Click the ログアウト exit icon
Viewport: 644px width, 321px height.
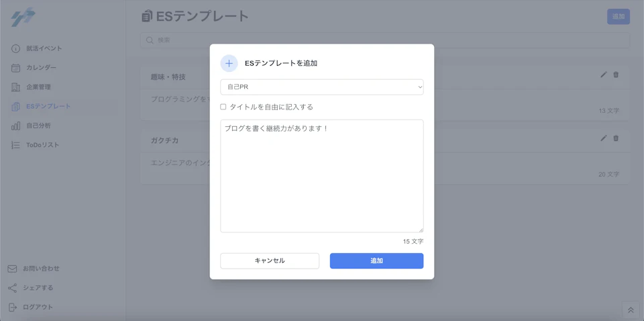click(x=13, y=307)
